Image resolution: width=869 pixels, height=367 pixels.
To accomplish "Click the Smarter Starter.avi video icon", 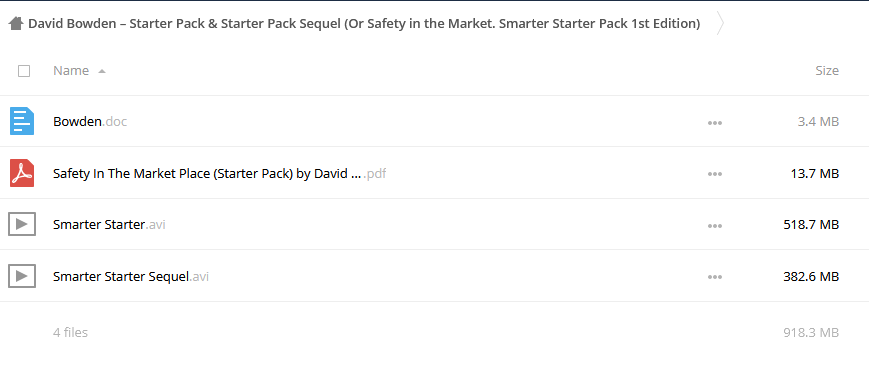I will pyautogui.click(x=22, y=225).
